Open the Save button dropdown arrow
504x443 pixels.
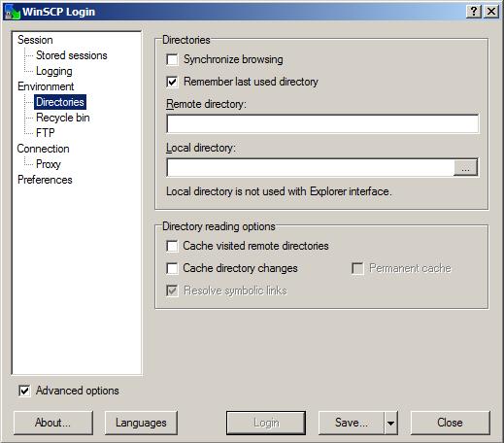[391, 423]
